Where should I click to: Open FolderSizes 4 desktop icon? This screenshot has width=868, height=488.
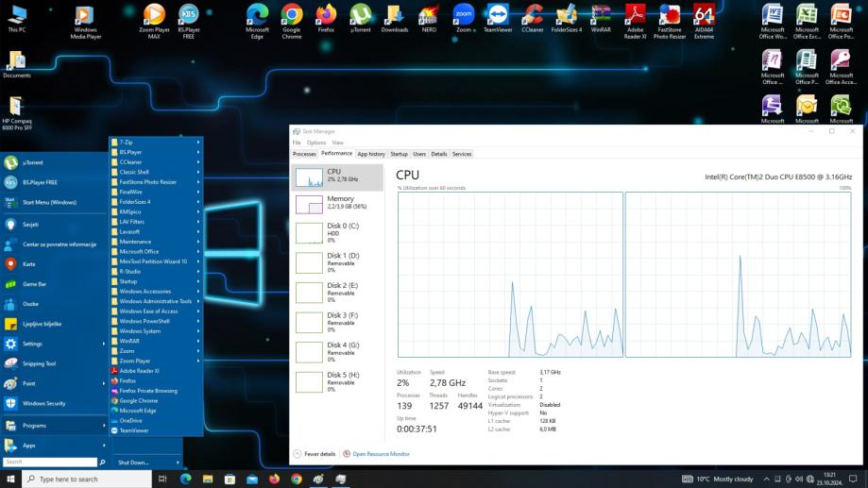pos(567,19)
